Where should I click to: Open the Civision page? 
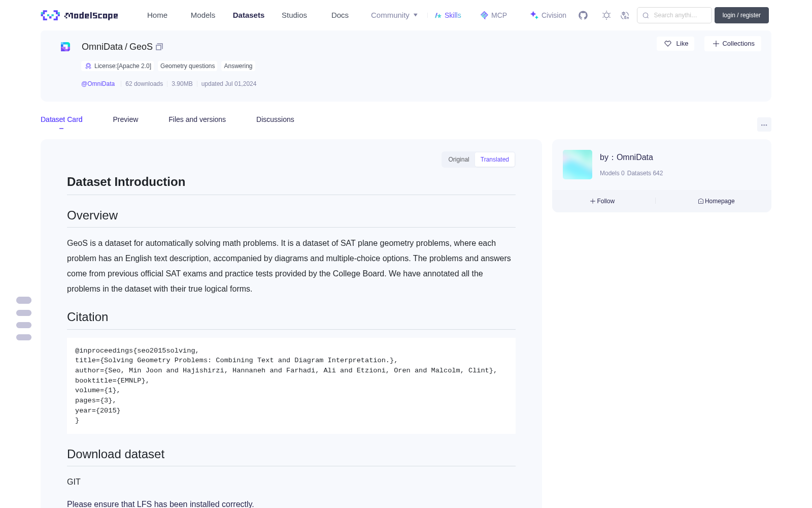pyautogui.click(x=548, y=15)
